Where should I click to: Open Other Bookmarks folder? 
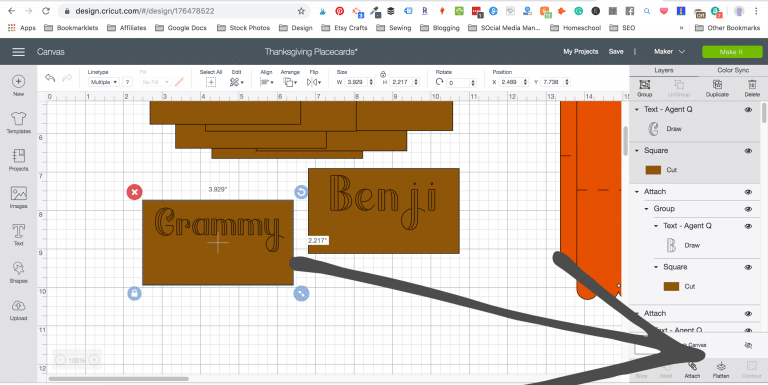727,28
